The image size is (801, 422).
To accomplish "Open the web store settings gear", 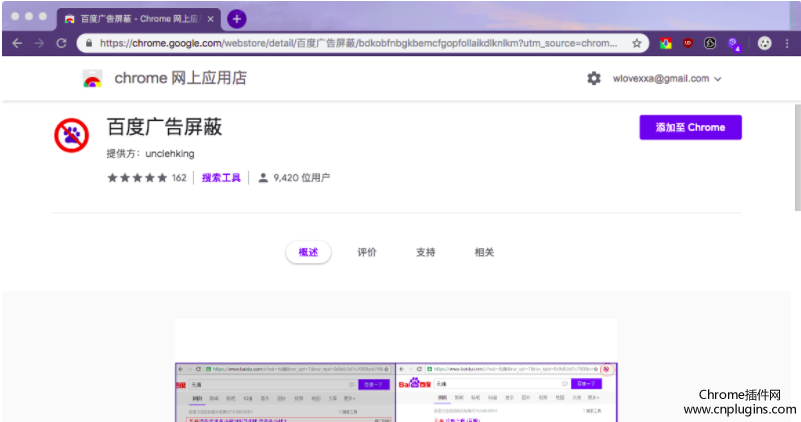I will coord(594,78).
